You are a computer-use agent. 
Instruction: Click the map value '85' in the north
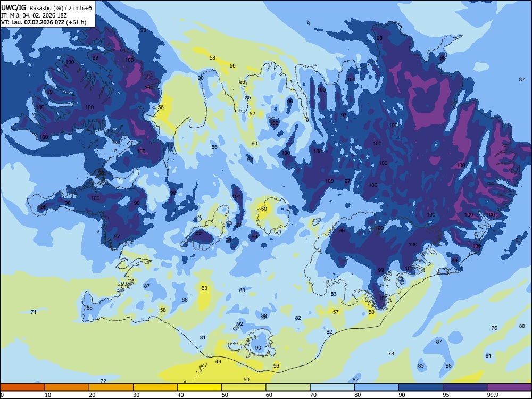[x=248, y=98]
